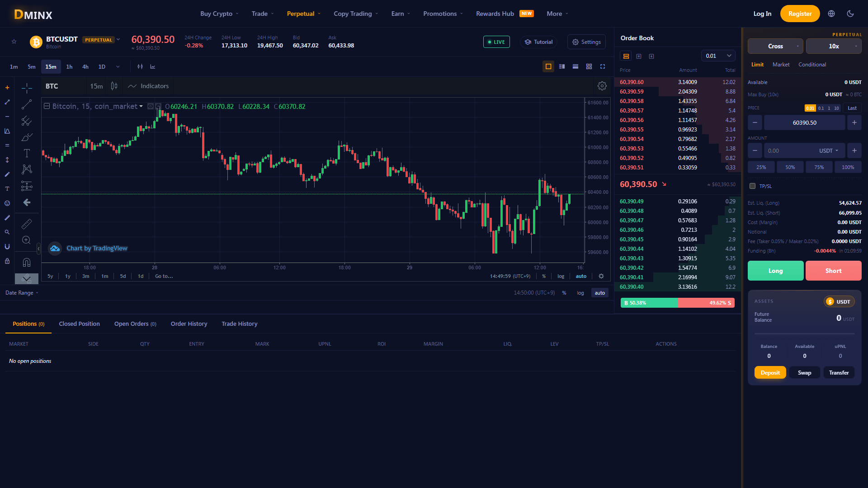Increase price with the plus stepper
Image resolution: width=868 pixels, height=488 pixels.
[x=854, y=122]
